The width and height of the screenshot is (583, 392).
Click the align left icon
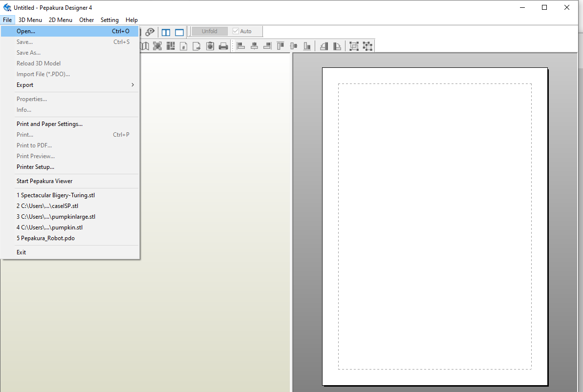click(x=241, y=46)
